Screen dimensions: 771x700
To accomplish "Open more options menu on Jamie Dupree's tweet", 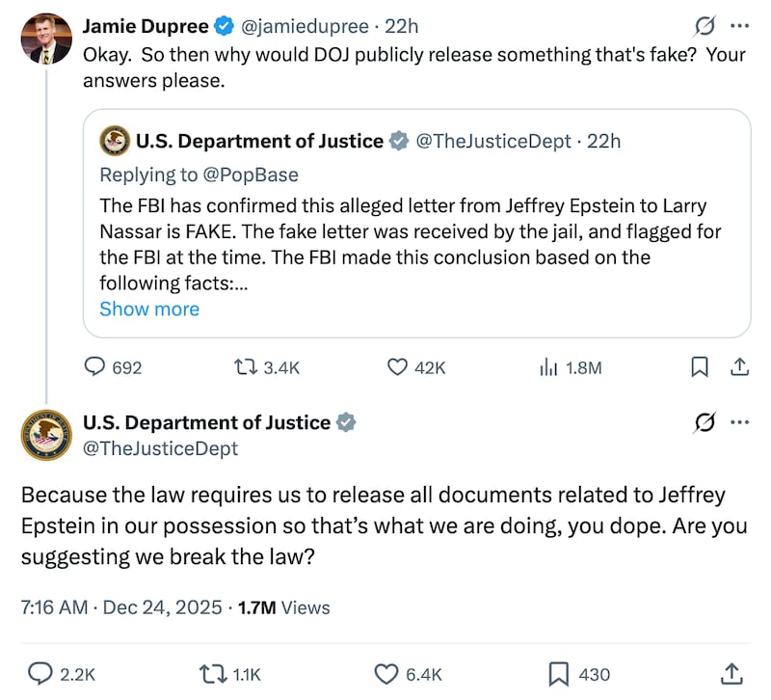I will tap(739, 25).
